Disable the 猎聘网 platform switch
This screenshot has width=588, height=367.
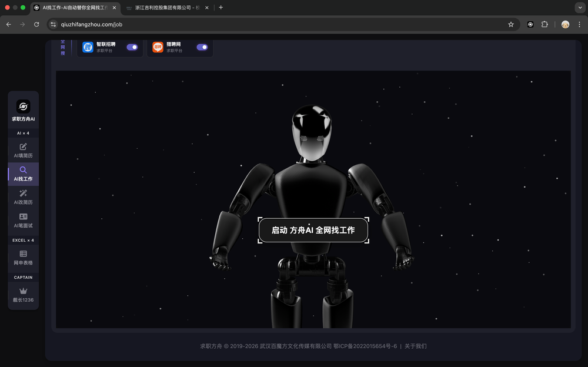[202, 47]
